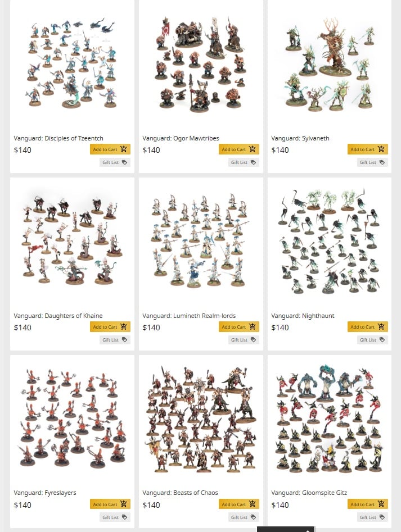Open Vanguard: Nighthaunt product image
Image resolution: width=401 pixels, height=532 pixels.
coord(330,241)
